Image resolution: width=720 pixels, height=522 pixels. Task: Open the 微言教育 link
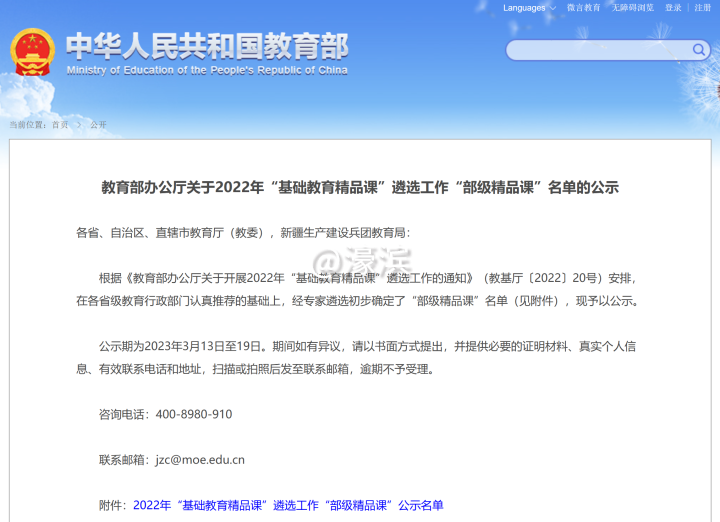584,8
